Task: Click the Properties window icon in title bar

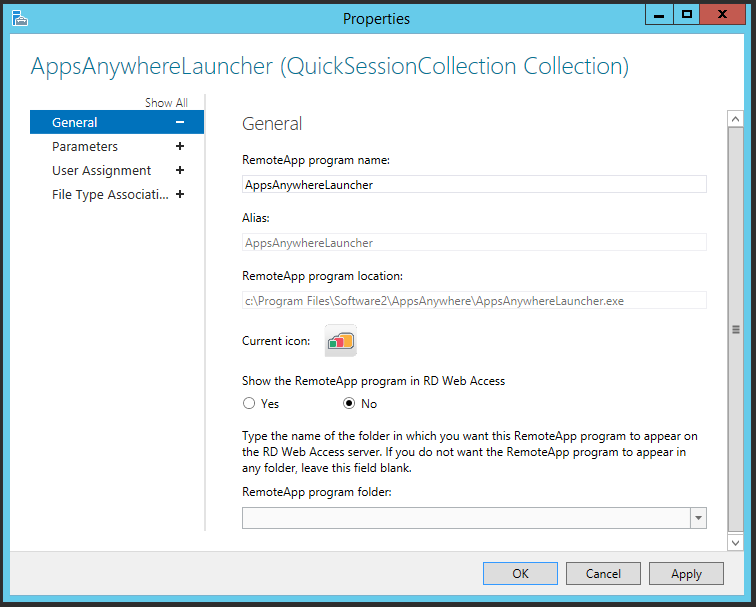Action: (x=18, y=17)
